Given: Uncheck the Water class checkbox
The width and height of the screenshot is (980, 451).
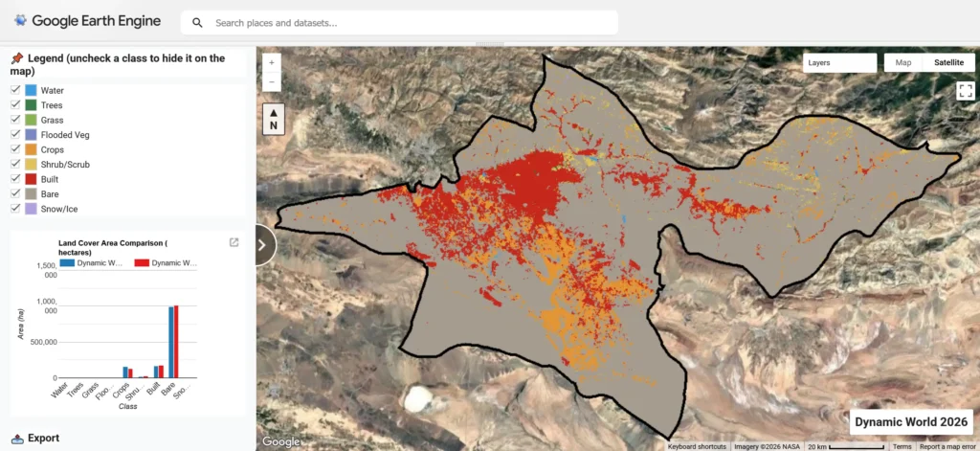Looking at the screenshot, I should click(15, 90).
